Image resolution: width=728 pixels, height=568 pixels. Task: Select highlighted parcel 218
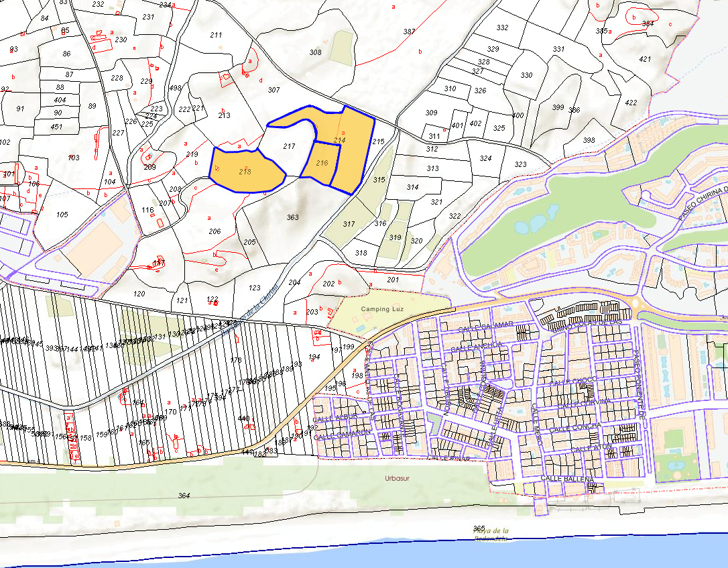tap(245, 172)
